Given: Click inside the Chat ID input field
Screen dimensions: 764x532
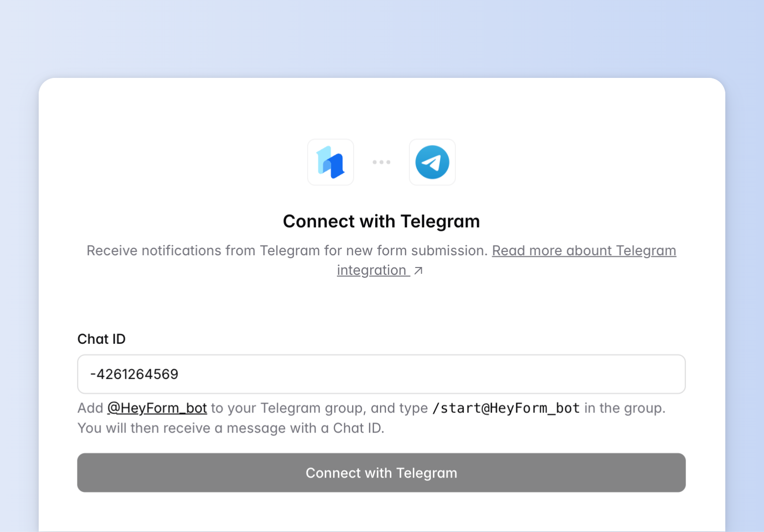Looking at the screenshot, I should tap(381, 374).
